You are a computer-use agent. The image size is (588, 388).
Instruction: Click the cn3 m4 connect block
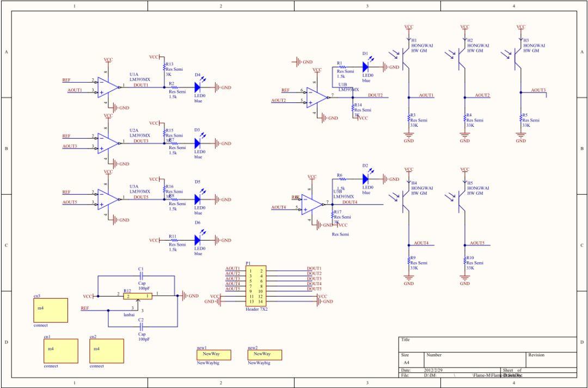(x=51, y=310)
